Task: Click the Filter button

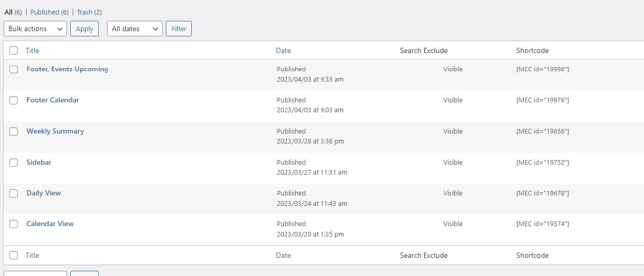Action: click(179, 29)
